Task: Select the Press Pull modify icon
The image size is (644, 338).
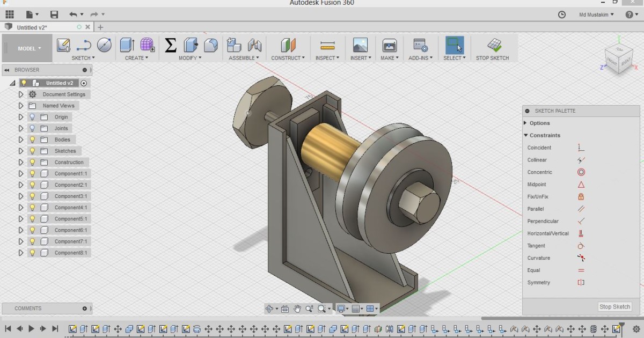Action: coord(191,45)
